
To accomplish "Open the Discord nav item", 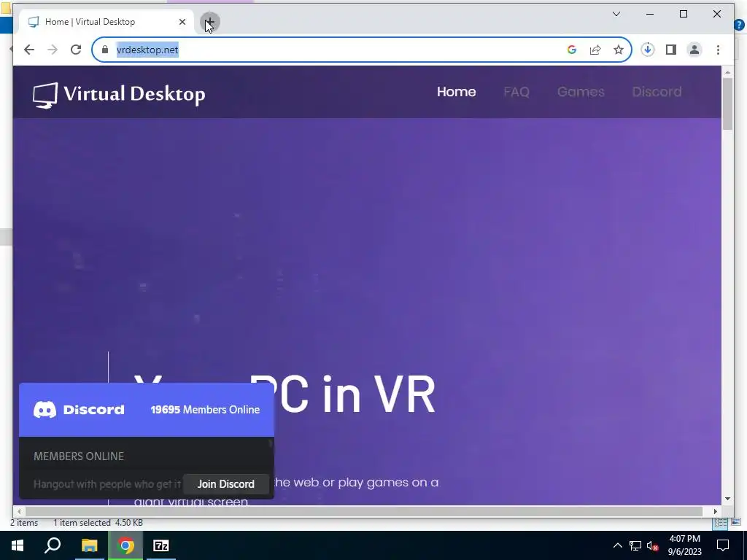I will [657, 92].
